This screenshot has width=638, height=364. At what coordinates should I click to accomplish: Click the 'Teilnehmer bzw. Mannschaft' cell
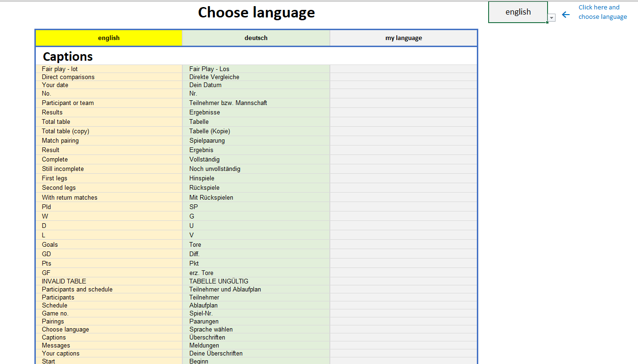tap(256, 103)
